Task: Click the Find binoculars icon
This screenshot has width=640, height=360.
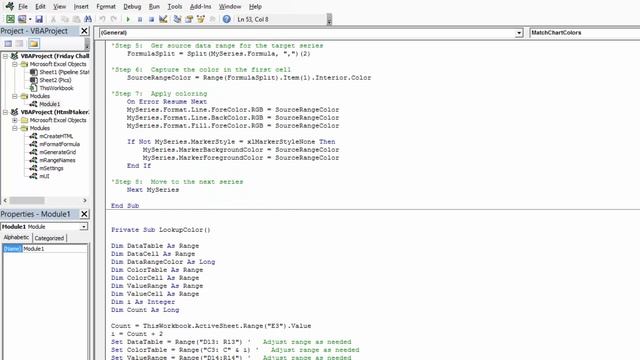Action: [88, 19]
